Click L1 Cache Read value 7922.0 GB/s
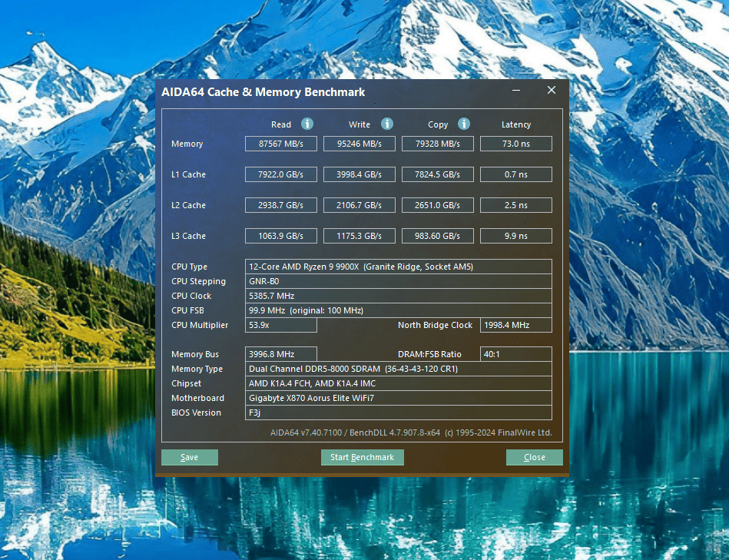729x560 pixels. (281, 174)
